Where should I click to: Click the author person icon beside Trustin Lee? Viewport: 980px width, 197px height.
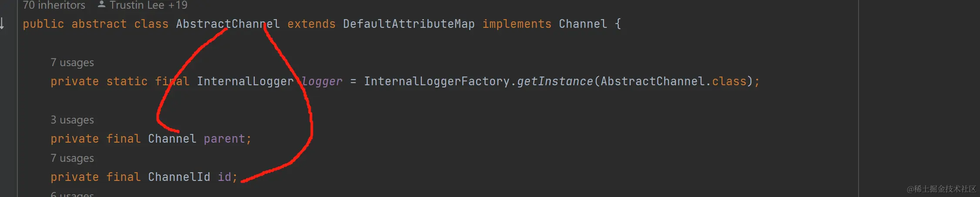101,4
